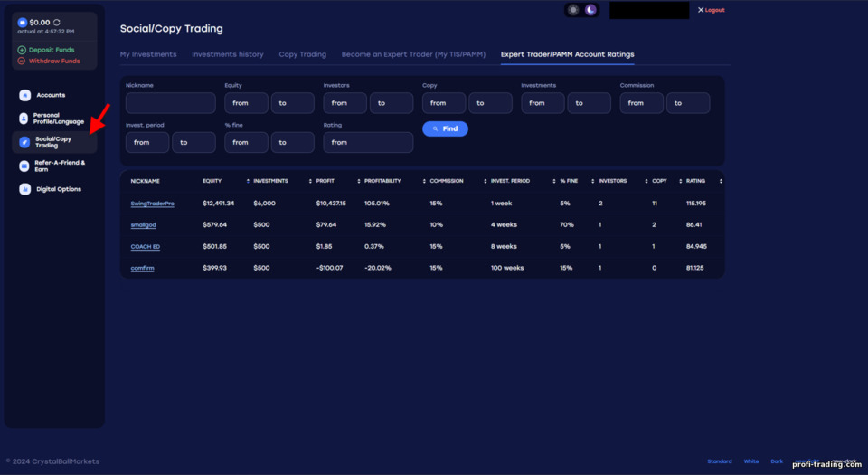Viewport: 868px width, 475px height.
Task: Sort table by % Fine column
Action: click(592, 181)
